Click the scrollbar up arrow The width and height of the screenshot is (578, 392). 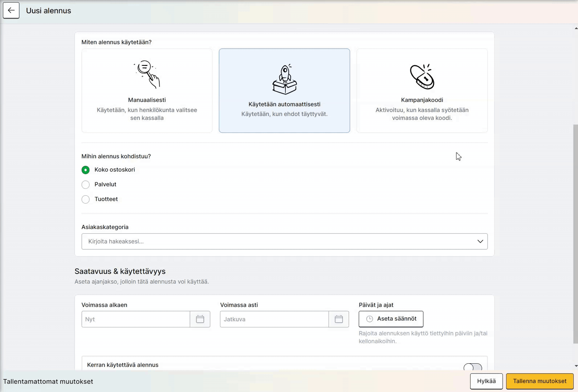click(576, 28)
